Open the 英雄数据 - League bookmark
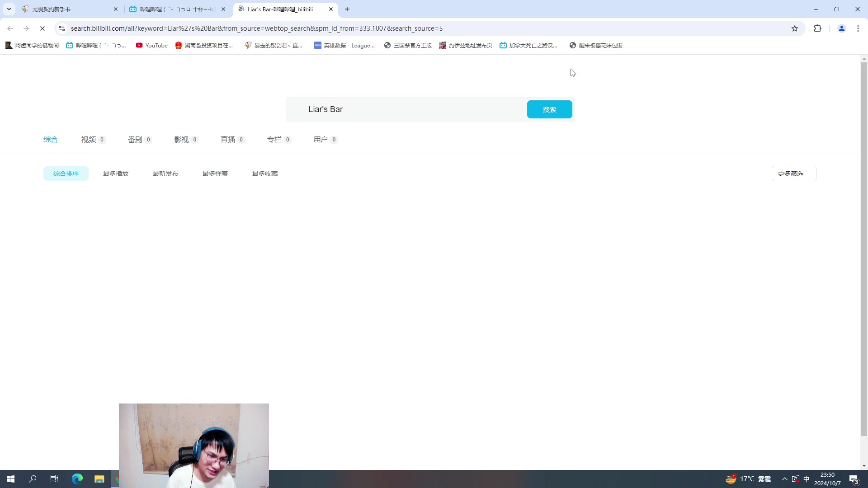This screenshot has width=868, height=488. coord(344,45)
